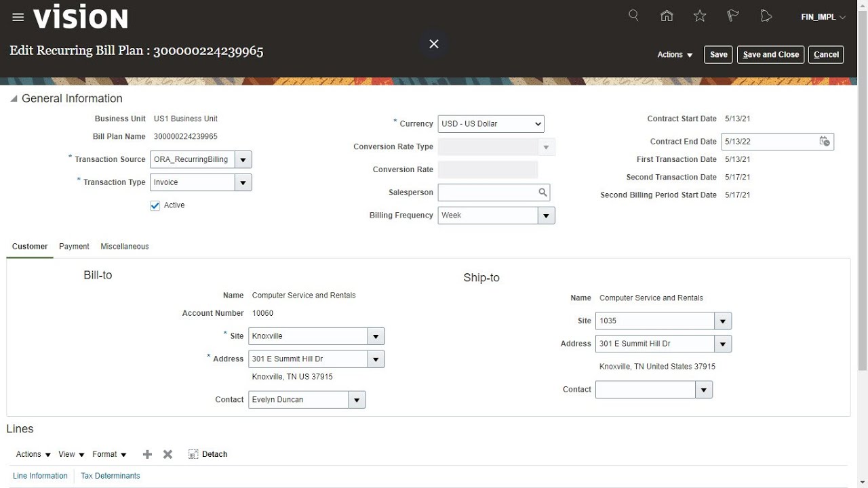868x488 pixels.
Task: Open Ship-to Site dropdown arrow
Action: pyautogui.click(x=723, y=321)
